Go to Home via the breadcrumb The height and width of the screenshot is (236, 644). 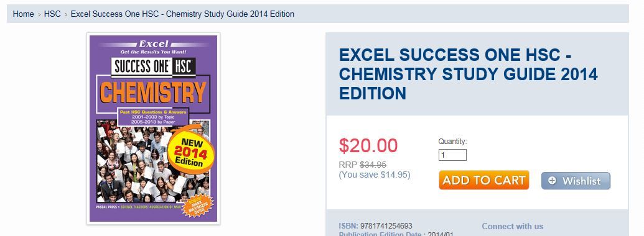(x=24, y=14)
